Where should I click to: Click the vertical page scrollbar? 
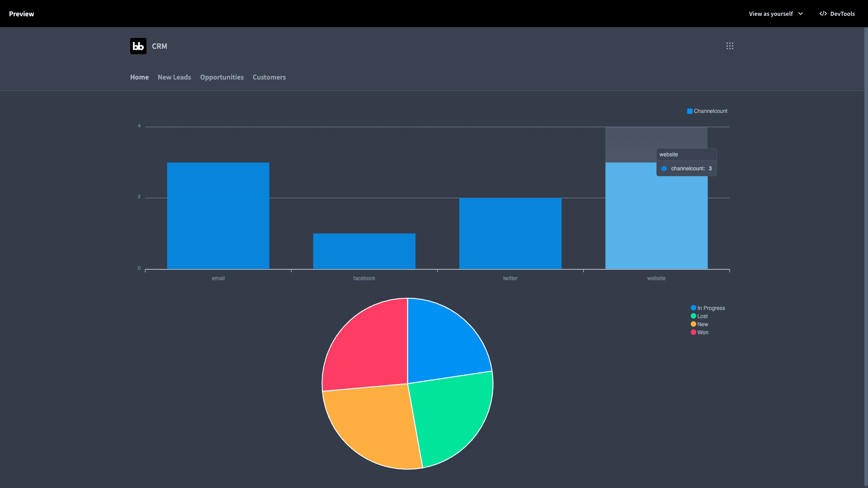tap(866, 258)
